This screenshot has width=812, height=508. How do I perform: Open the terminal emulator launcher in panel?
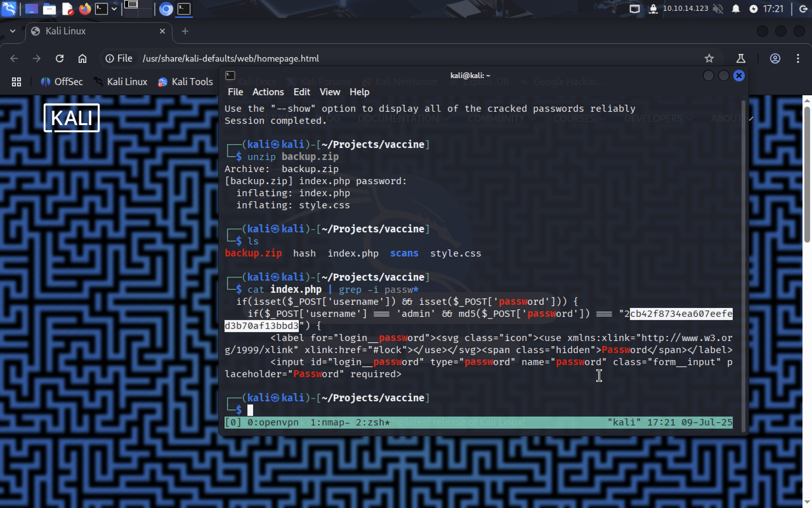pos(101,9)
